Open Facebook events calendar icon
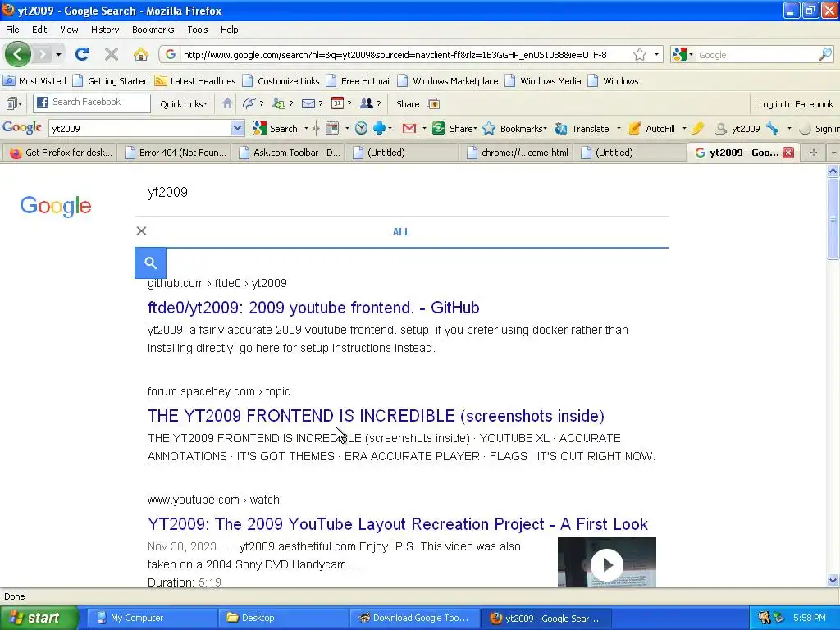The image size is (840, 630). coord(337,103)
